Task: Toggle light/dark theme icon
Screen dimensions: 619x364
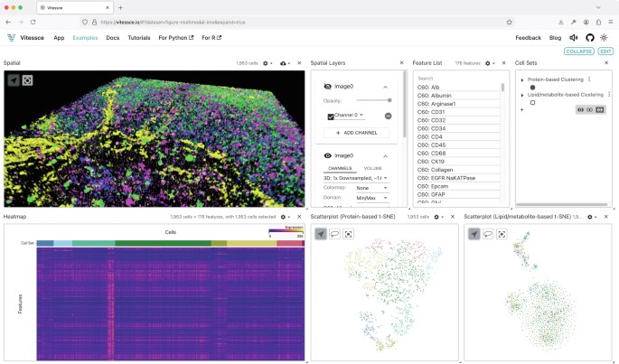Action: click(x=604, y=38)
